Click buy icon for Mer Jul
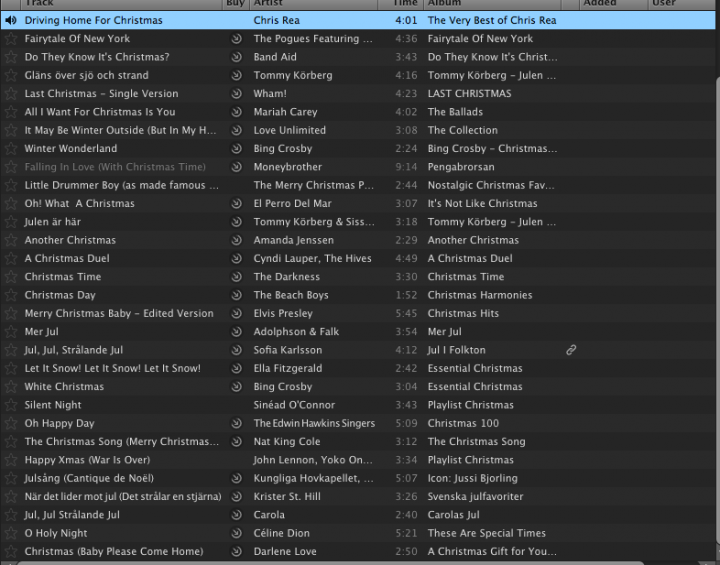Viewport: 720px width, 565px height. [x=236, y=332]
